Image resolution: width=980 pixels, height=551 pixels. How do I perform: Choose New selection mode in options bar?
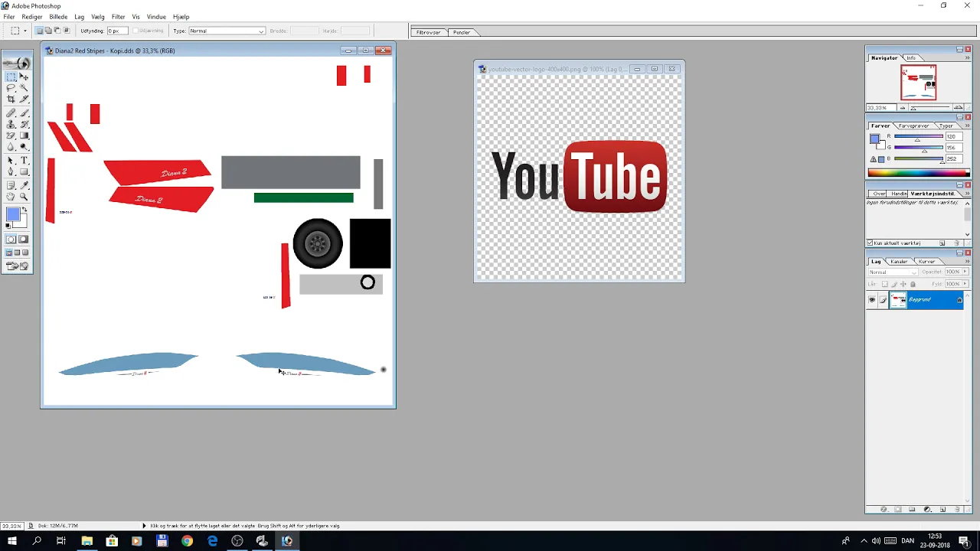(39, 31)
